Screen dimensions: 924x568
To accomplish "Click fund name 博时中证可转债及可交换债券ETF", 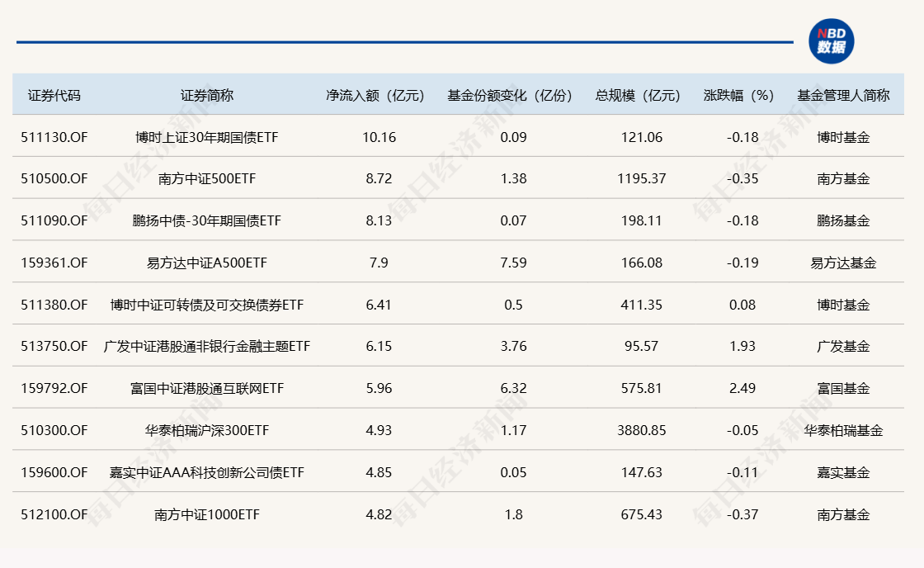I will point(207,305).
